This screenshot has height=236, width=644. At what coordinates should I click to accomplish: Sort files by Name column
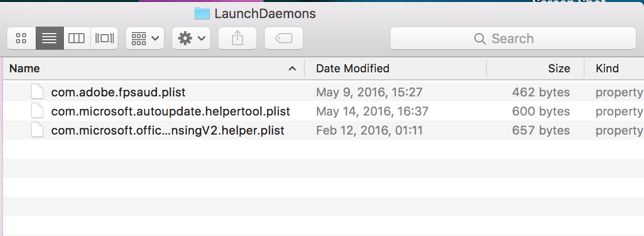coord(25,69)
